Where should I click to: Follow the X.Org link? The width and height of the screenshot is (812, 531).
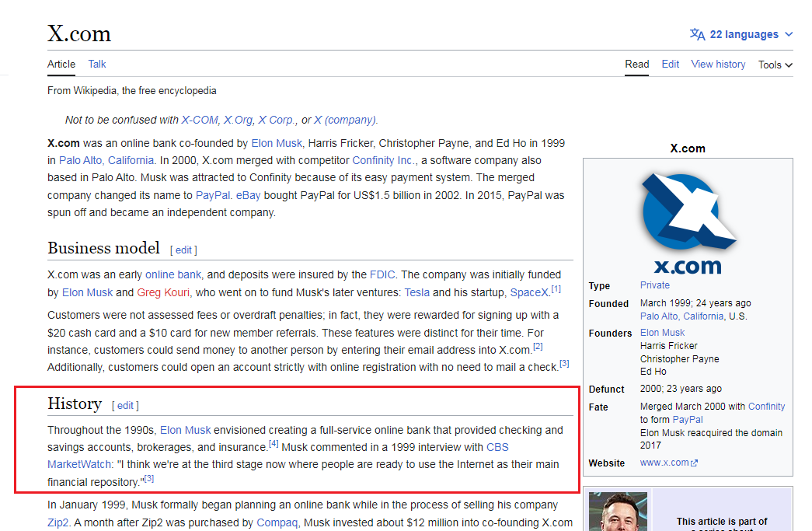pyautogui.click(x=239, y=121)
